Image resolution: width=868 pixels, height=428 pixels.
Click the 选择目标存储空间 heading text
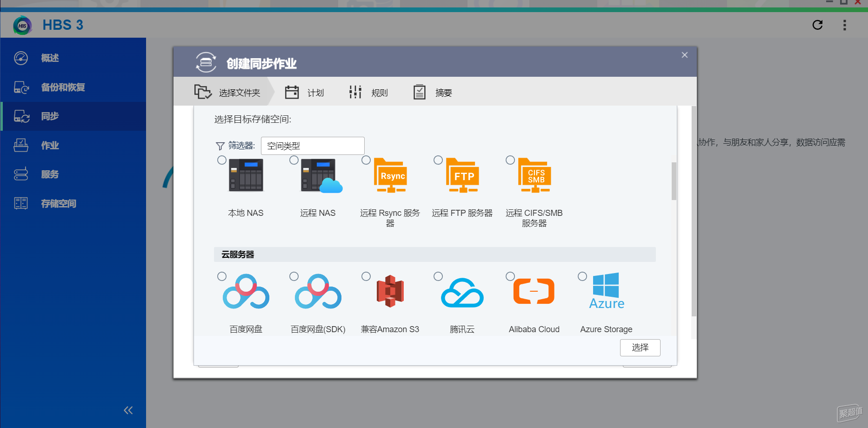(x=253, y=120)
